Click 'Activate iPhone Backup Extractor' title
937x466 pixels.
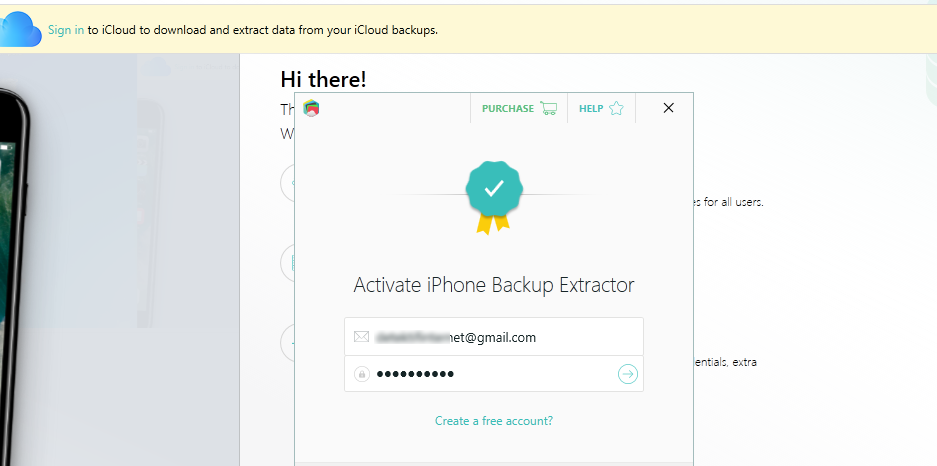[494, 285]
